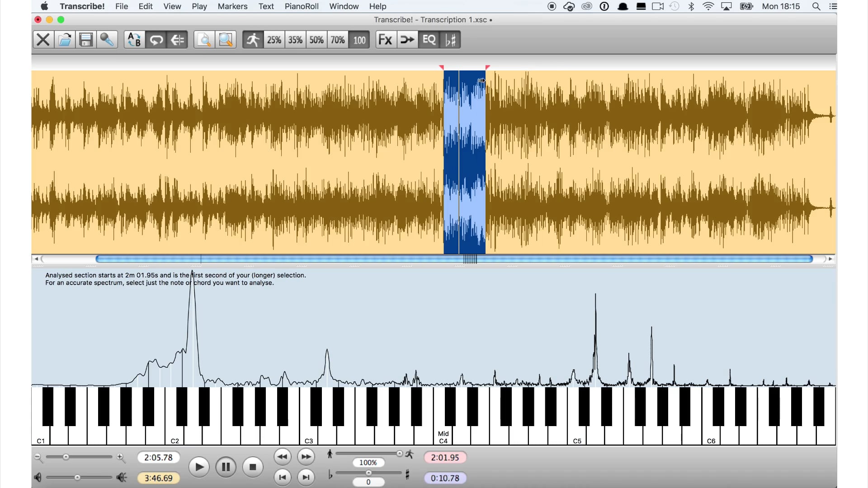Screen dimensions: 868x488
Task: Open the Bluetooth menu bar icon
Action: (691, 6)
